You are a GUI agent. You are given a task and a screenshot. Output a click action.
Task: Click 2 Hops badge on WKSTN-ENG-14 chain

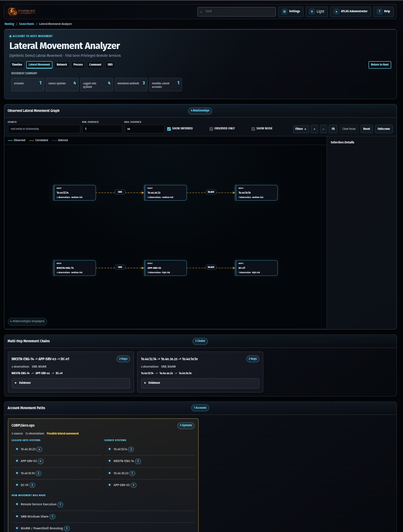click(x=124, y=359)
